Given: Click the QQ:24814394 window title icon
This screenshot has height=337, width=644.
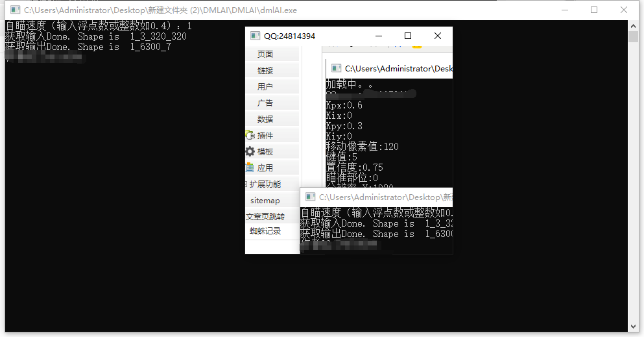Looking at the screenshot, I should [254, 36].
